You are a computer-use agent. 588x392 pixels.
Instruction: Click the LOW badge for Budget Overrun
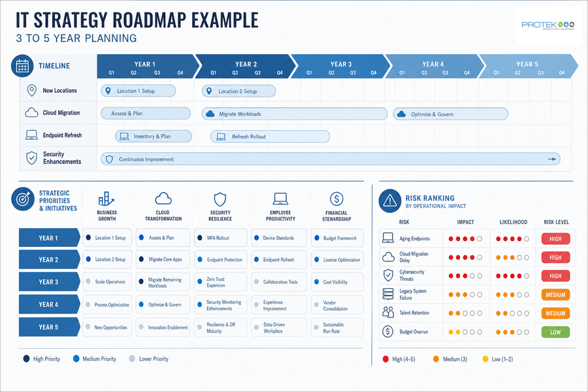pos(555,332)
